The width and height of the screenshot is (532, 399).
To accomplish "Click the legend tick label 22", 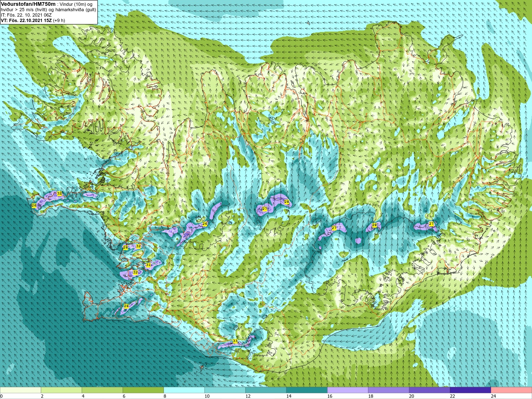I will (x=453, y=396).
